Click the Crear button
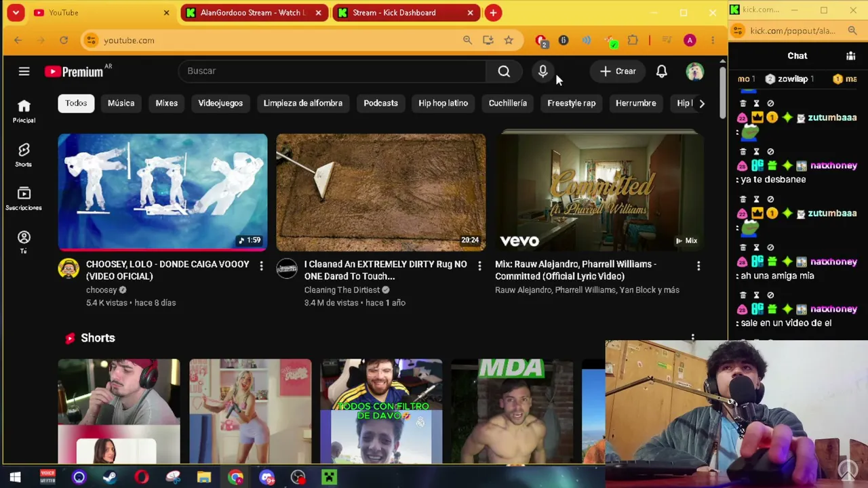The image size is (868, 488). tap(618, 71)
